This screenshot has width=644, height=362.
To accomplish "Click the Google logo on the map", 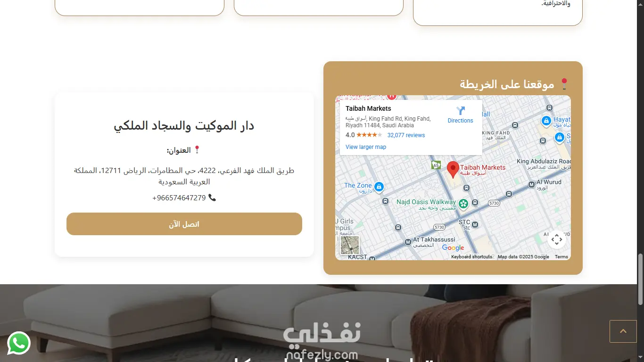I will [453, 248].
